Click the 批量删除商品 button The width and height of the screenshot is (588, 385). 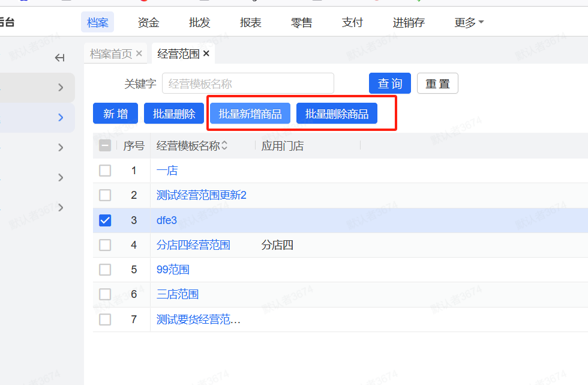point(337,114)
